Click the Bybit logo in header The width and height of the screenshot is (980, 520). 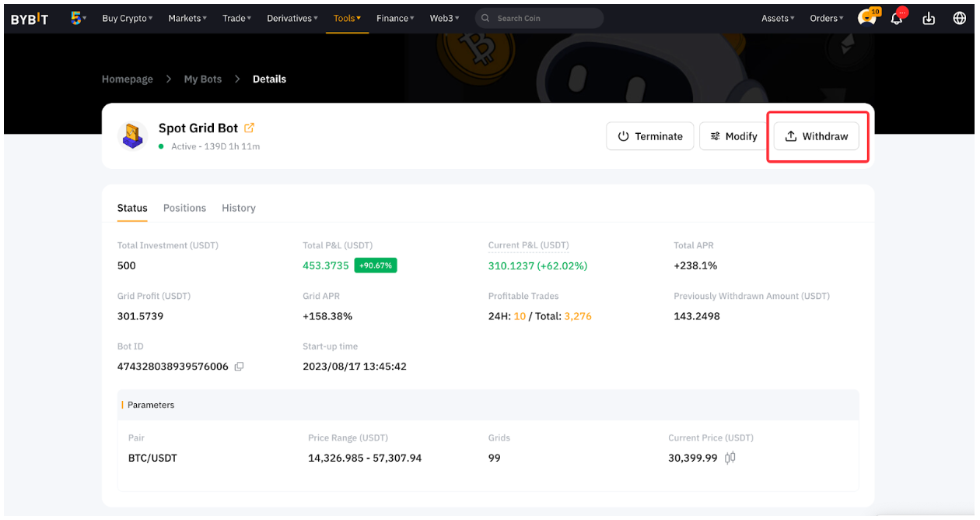pyautogui.click(x=30, y=19)
